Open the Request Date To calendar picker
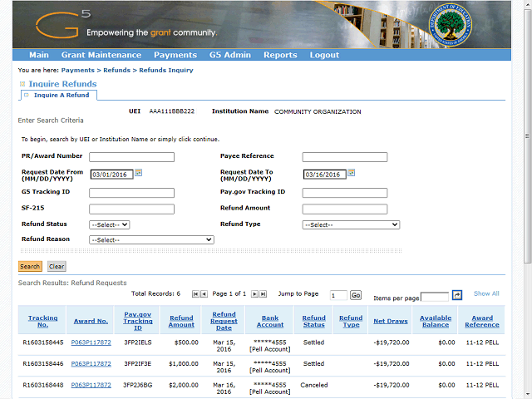The image size is (532, 399). [352, 173]
